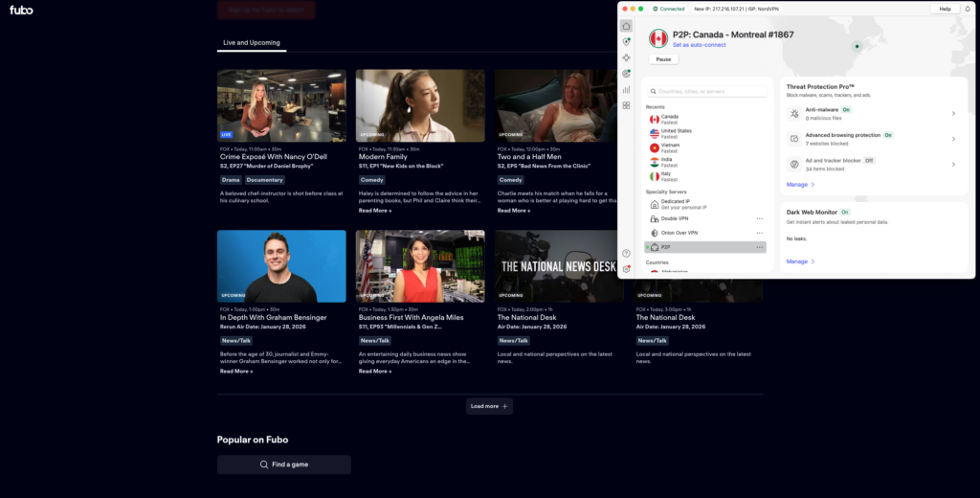Screen dimensions: 980x498
Task: Open NordVPN settings gear icon
Action: (626, 269)
